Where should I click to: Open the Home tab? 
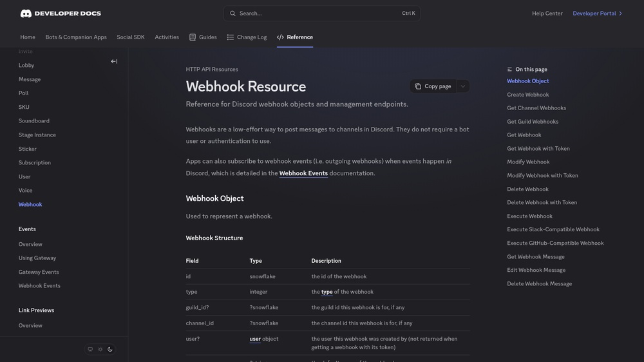coord(28,37)
